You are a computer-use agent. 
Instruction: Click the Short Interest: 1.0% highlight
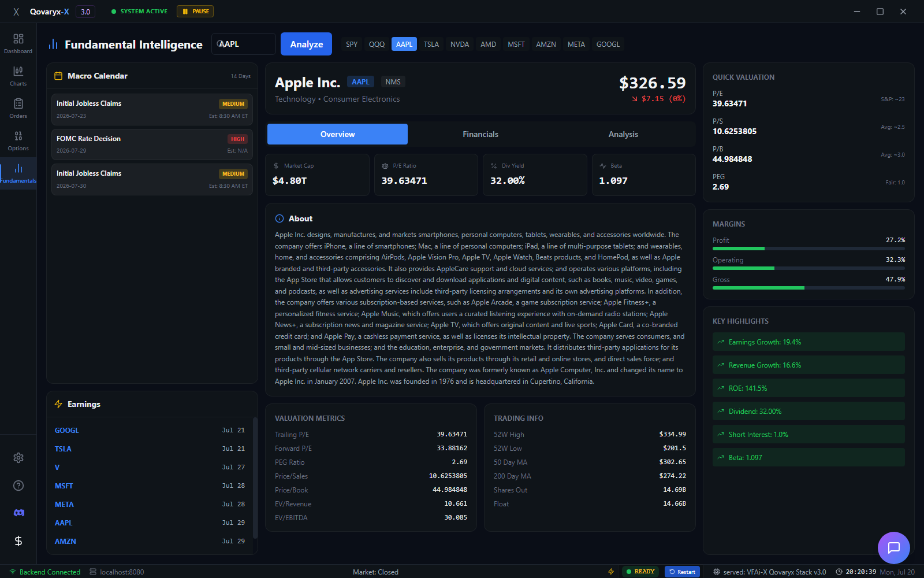tap(808, 434)
